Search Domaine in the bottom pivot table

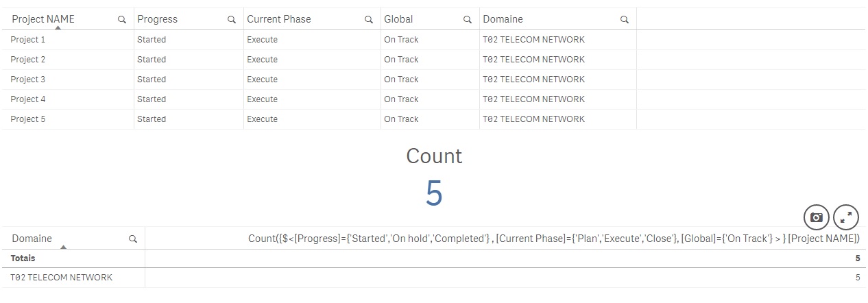click(133, 239)
